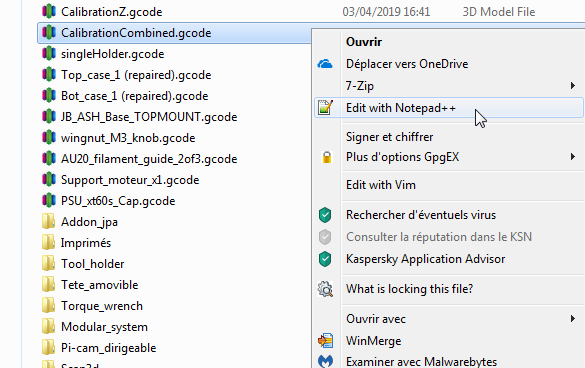The width and height of the screenshot is (585, 368).
Task: Click the Pi-cam_dirigeable folder icon
Action: click(49, 347)
